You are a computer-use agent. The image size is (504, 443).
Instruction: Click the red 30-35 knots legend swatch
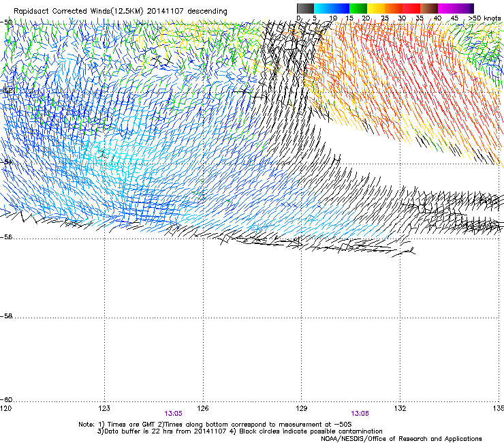coord(411,8)
